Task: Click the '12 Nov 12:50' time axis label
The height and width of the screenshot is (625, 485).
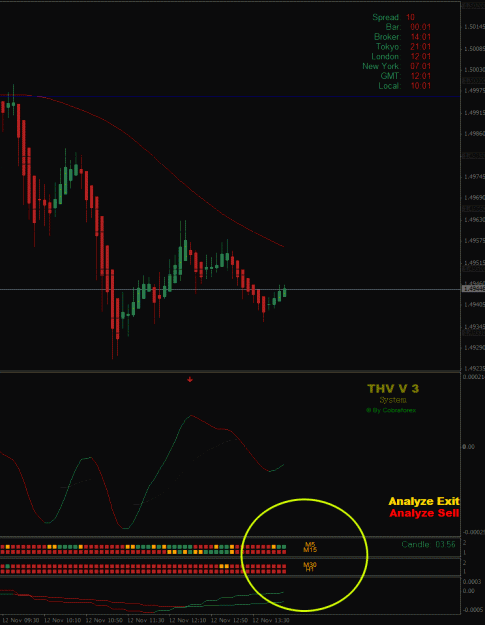Action: [229, 621]
